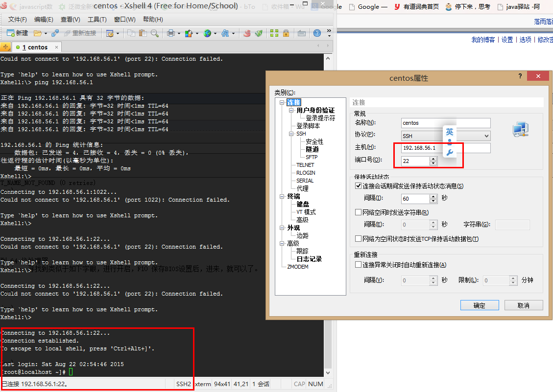Open the 工具(T) menu
This screenshot has width=553, height=392.
(x=97, y=20)
